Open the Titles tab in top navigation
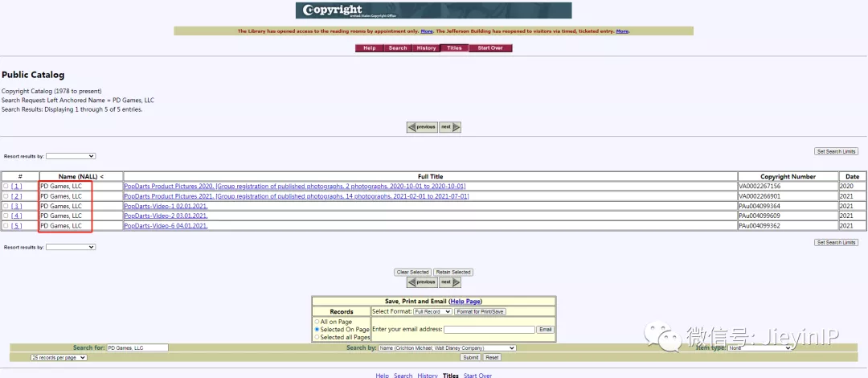 [454, 48]
